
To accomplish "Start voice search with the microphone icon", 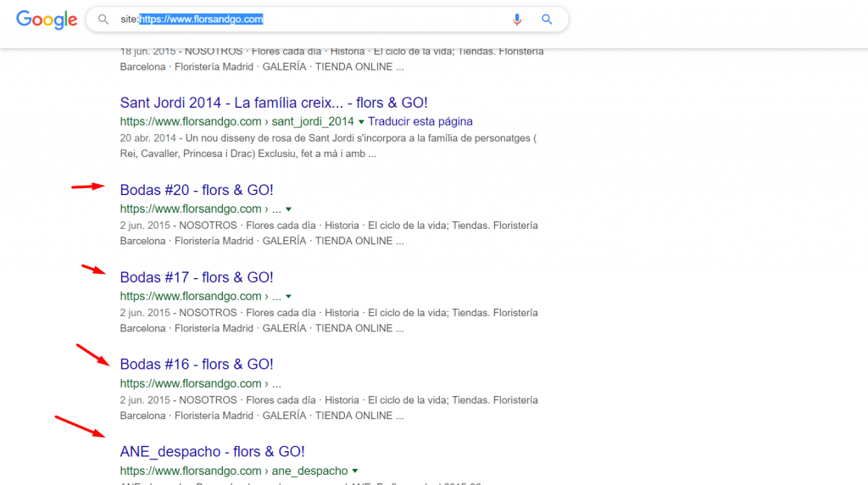I will (x=517, y=20).
